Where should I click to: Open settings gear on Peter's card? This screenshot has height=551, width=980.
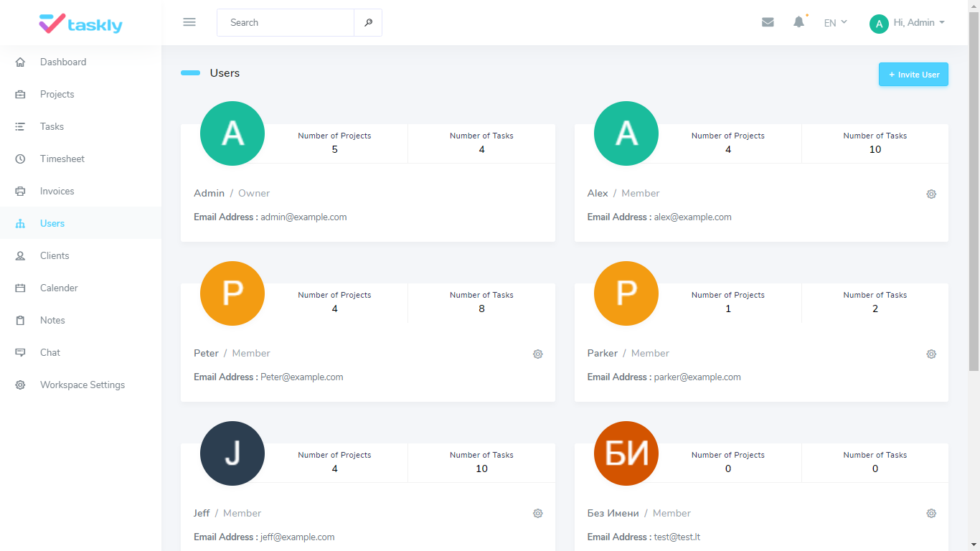(537, 354)
